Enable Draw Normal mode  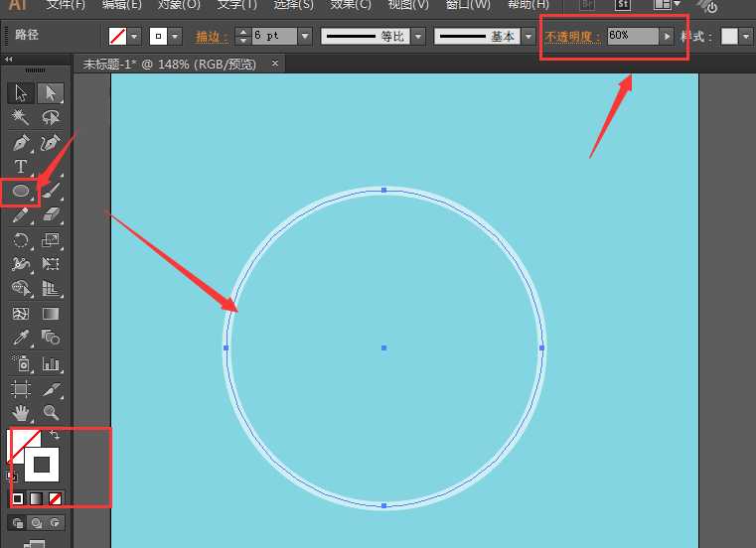tap(18, 523)
